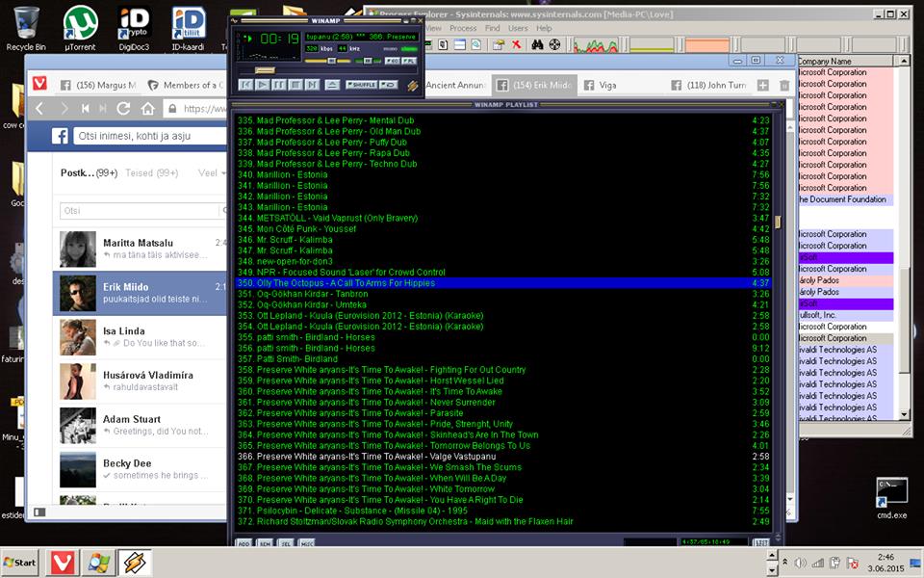Image resolution: width=924 pixels, height=578 pixels.
Task: Toggle Winamp equalizer EQ button
Action: point(393,61)
